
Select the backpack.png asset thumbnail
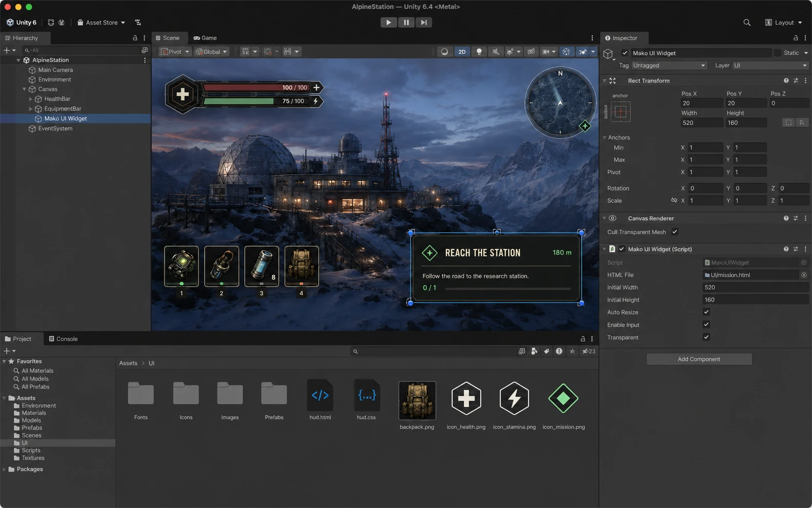pyautogui.click(x=417, y=400)
